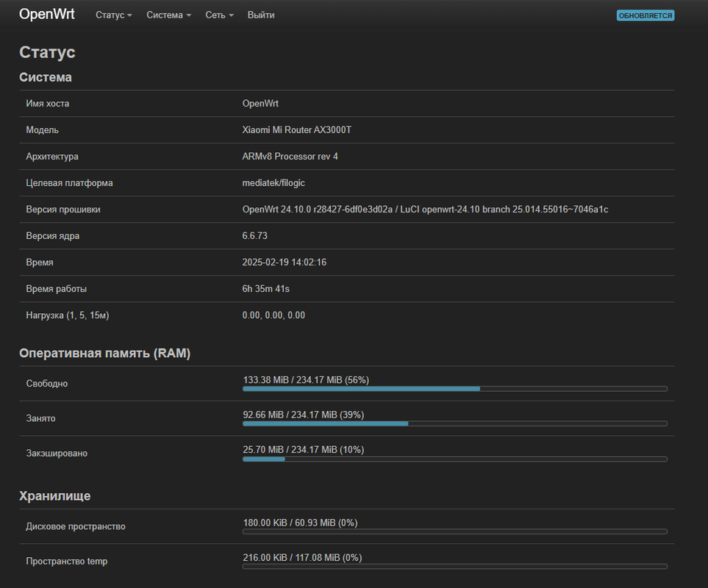
Task: Select 25.70 MiB / 234.17 MiB (10%) text
Action: (304, 450)
